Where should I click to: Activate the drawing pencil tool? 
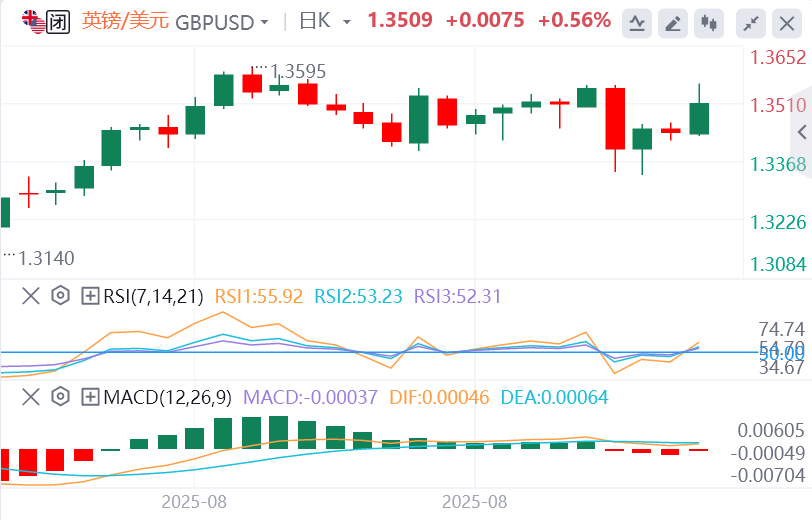coord(673,23)
